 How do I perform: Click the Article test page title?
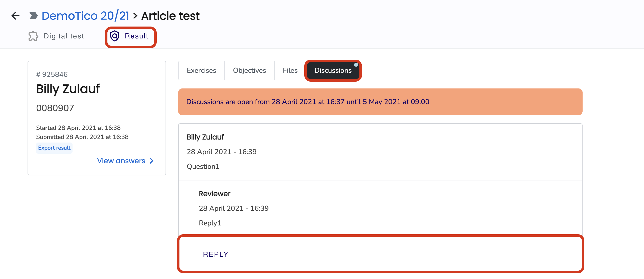click(170, 16)
